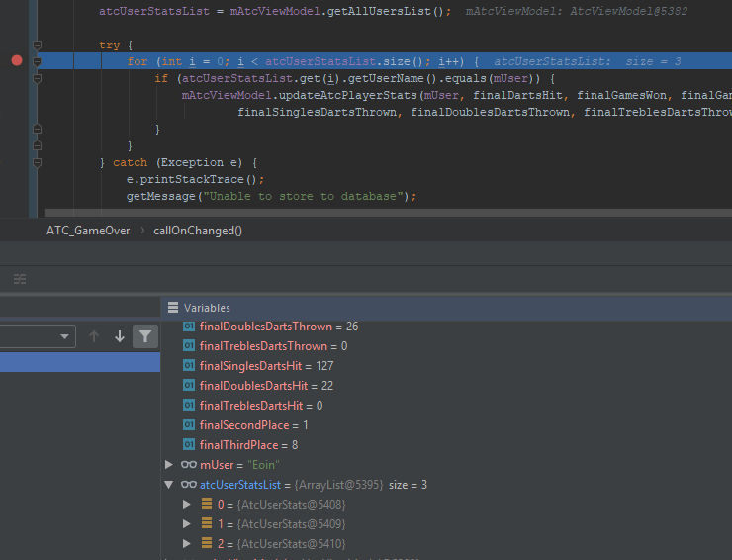The height and width of the screenshot is (560, 732).
Task: Select finalThirdPlace = 8 variable
Action: 248,445
